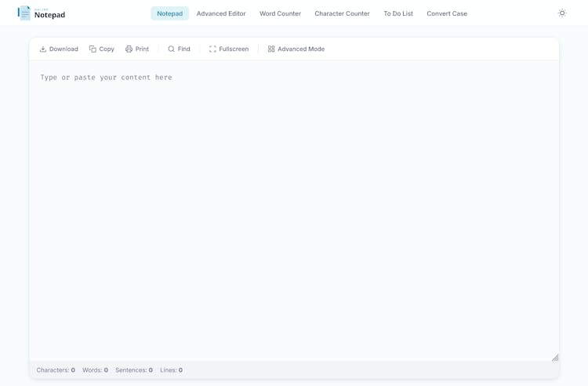588x386 pixels.
Task: Click the Notepad logo icon
Action: [x=24, y=13]
